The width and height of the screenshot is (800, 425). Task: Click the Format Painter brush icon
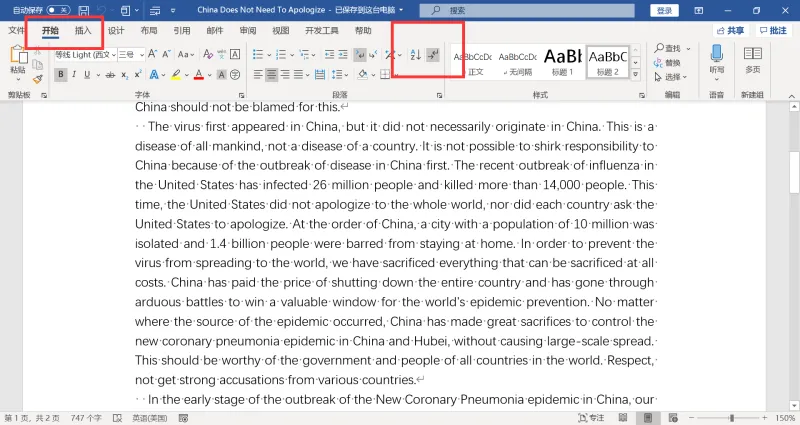[x=38, y=79]
